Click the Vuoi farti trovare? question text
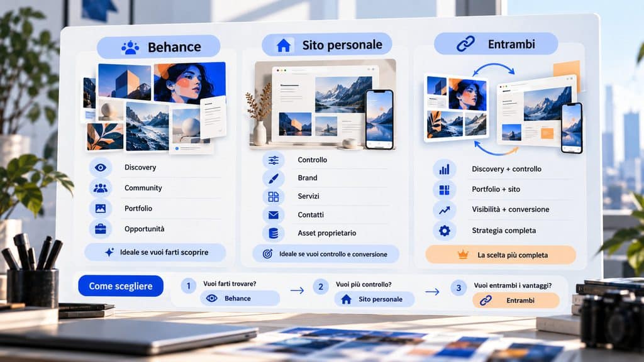Screen dimensions: 644x362 coord(230,283)
